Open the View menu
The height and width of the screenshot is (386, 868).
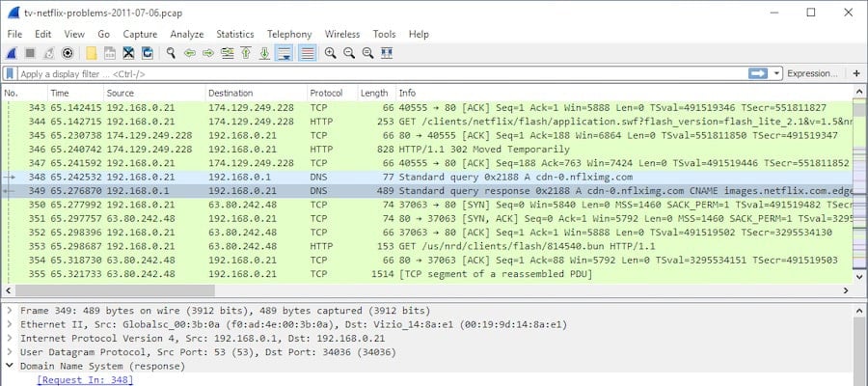pos(74,35)
